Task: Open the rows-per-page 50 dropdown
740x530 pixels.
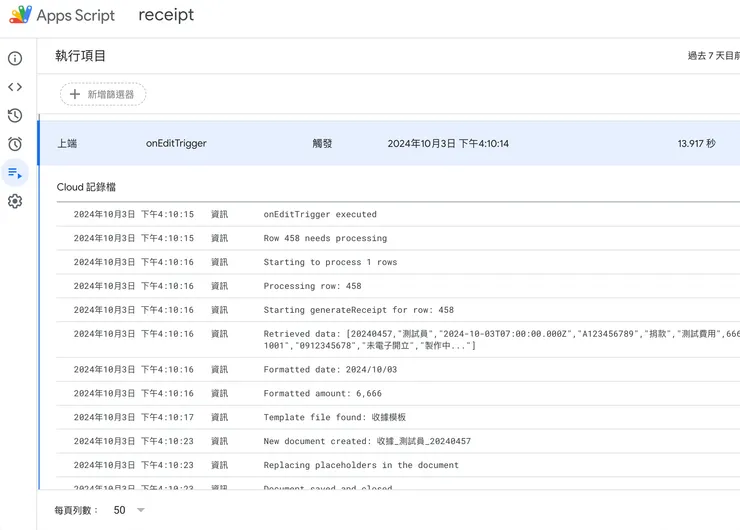Action: (129, 510)
